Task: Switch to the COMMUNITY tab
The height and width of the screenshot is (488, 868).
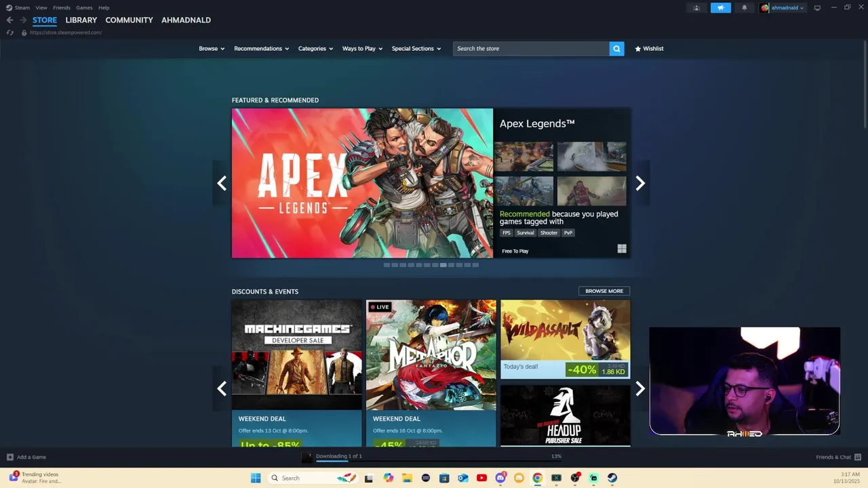Action: (x=129, y=20)
